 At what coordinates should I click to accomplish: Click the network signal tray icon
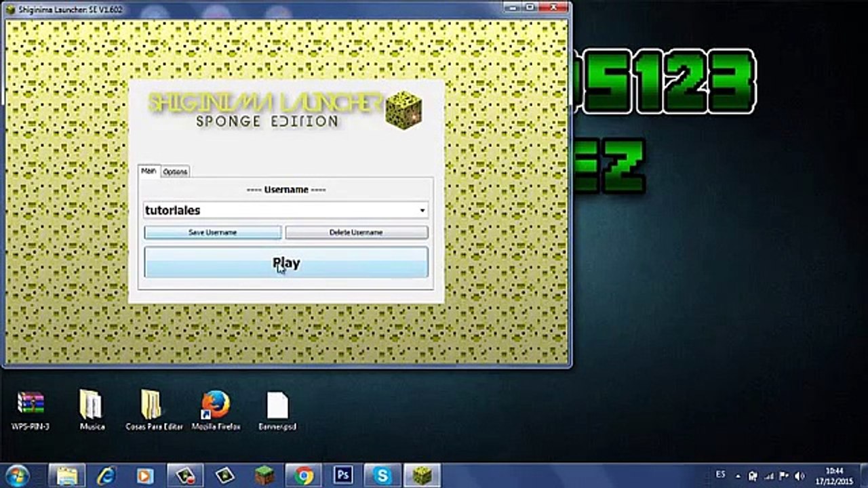pos(768,476)
